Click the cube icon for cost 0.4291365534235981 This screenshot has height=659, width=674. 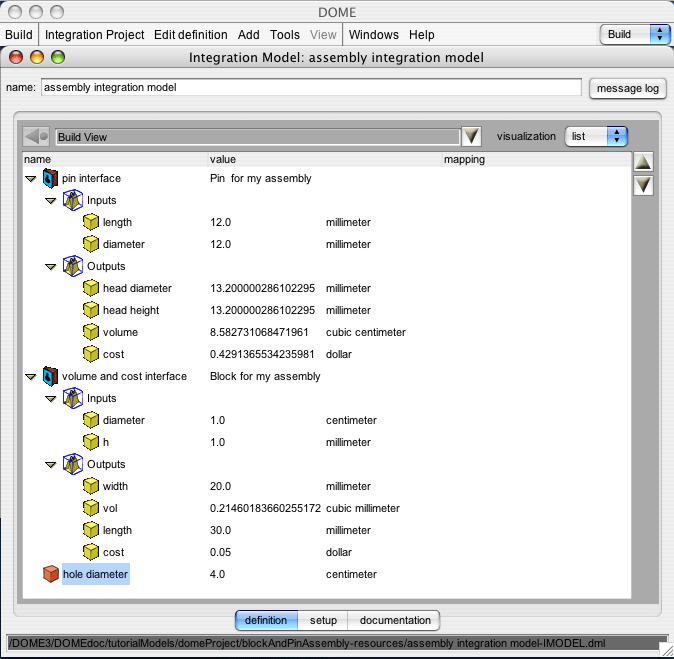click(91, 354)
